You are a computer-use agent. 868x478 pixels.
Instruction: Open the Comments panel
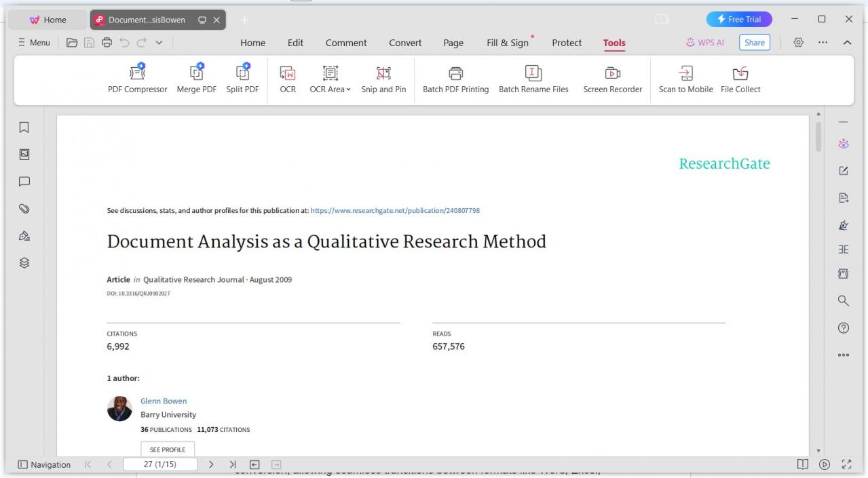(24, 181)
